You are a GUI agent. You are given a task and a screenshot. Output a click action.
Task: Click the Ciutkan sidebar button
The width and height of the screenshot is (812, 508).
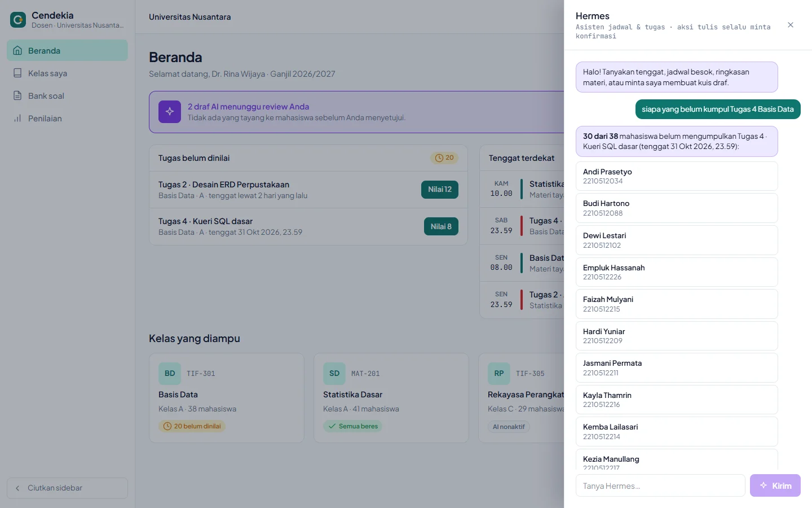tap(67, 488)
